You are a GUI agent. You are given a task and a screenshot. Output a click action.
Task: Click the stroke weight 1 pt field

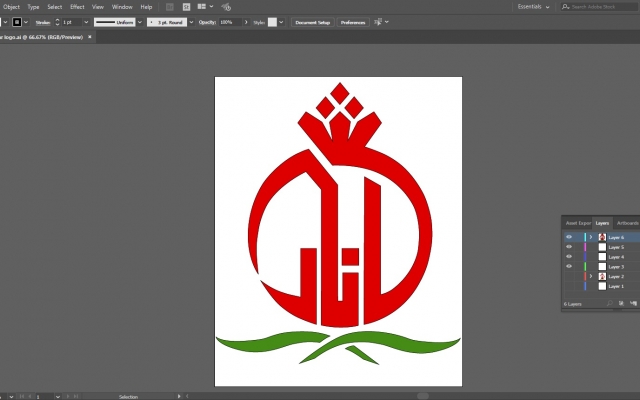point(71,22)
